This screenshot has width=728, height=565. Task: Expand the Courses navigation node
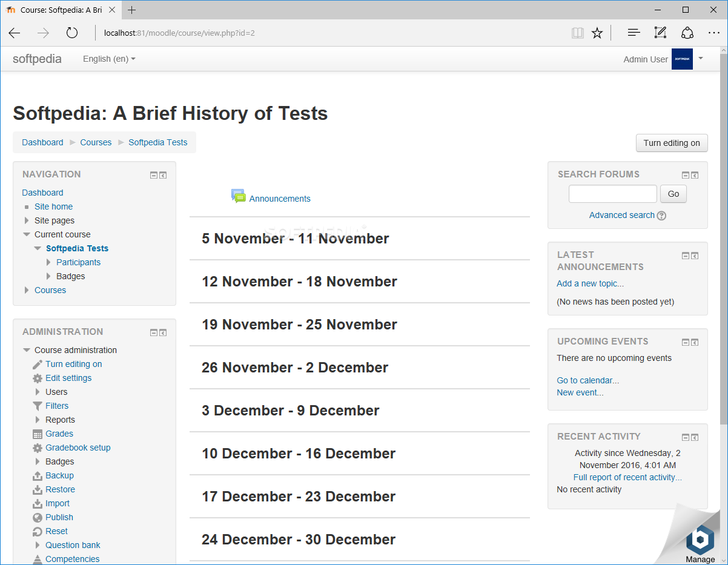point(27,290)
